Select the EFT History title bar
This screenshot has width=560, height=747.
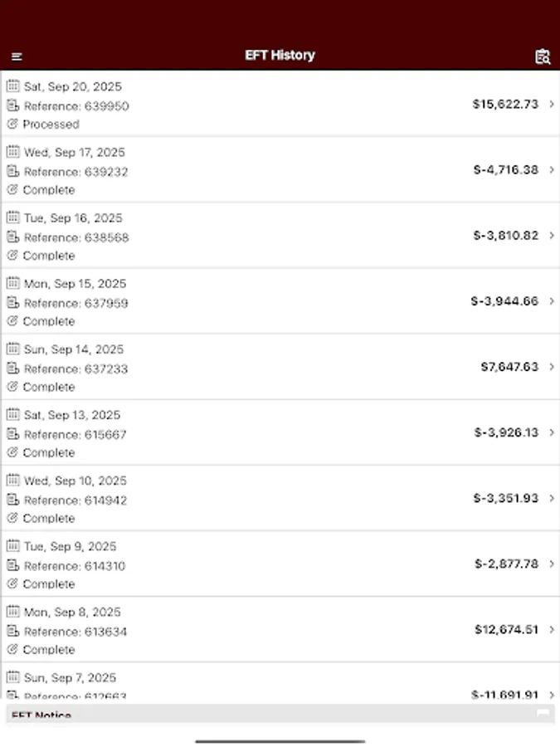coord(280,55)
